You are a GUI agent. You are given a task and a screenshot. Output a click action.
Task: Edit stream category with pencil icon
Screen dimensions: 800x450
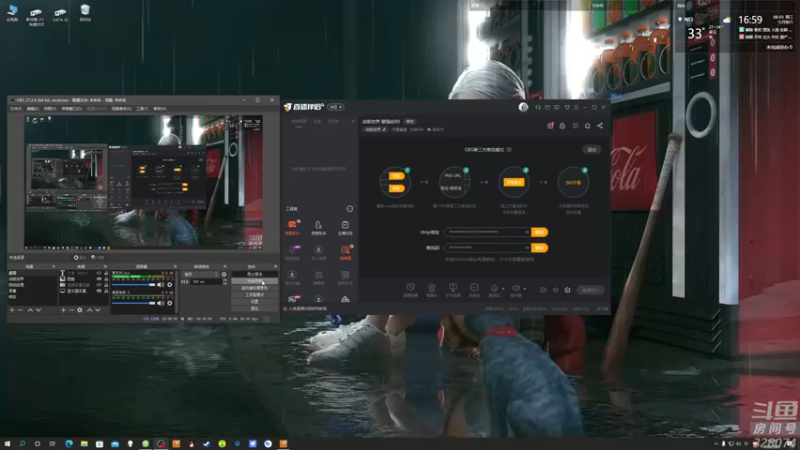pyautogui.click(x=385, y=129)
